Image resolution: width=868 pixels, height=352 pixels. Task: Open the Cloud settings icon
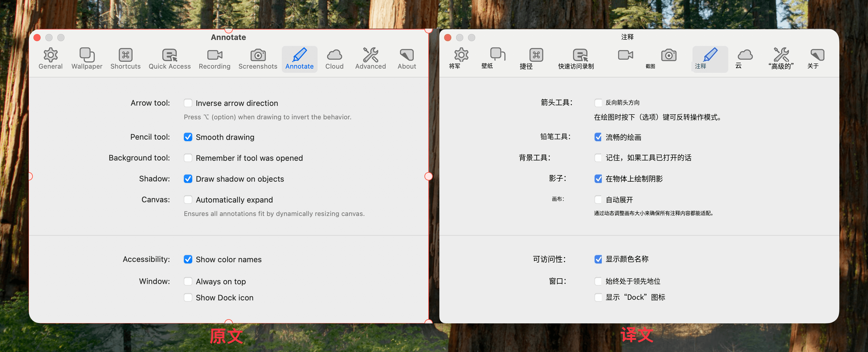pyautogui.click(x=334, y=55)
